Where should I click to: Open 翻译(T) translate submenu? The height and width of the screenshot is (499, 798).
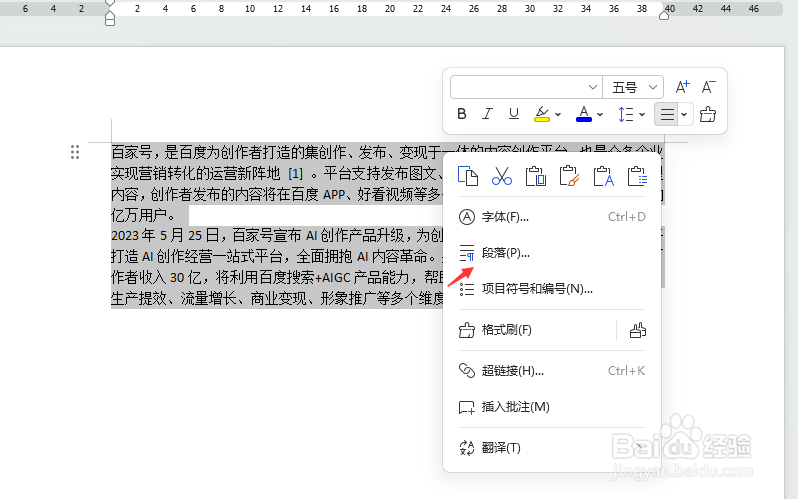tap(552, 448)
